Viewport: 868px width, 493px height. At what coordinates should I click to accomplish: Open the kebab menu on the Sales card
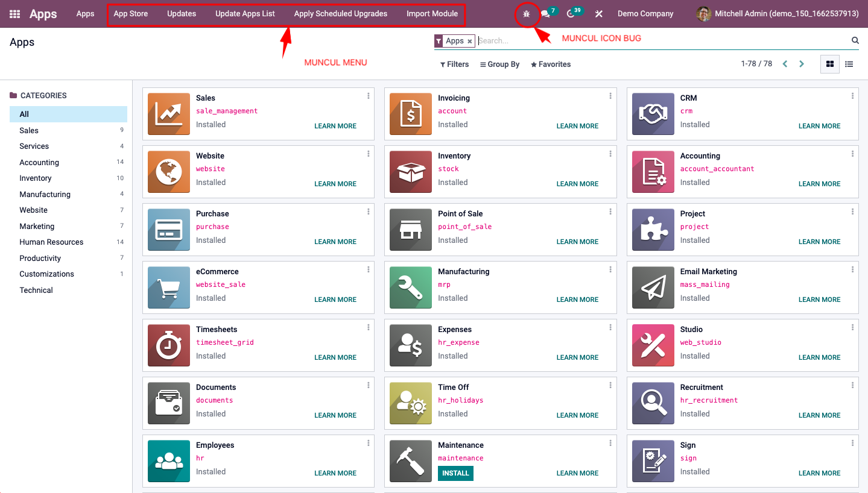(368, 95)
